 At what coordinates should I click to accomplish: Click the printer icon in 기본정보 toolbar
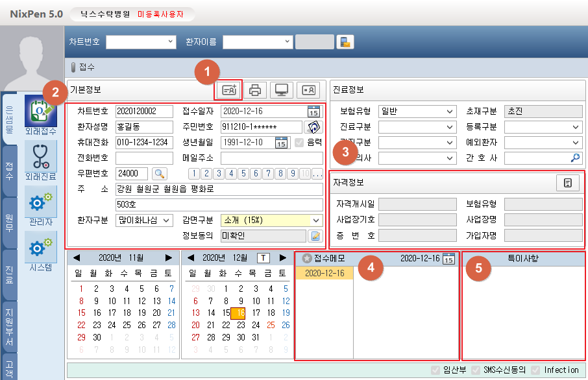click(x=256, y=90)
